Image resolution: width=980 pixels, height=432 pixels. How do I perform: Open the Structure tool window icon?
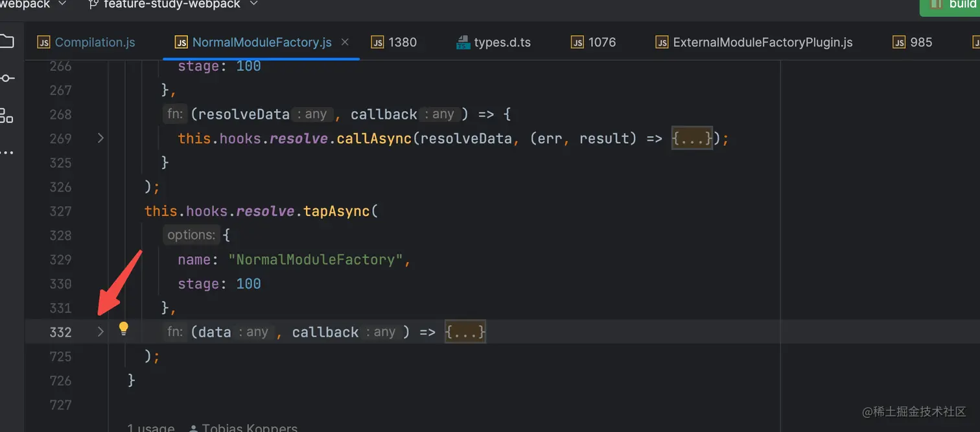coord(6,116)
